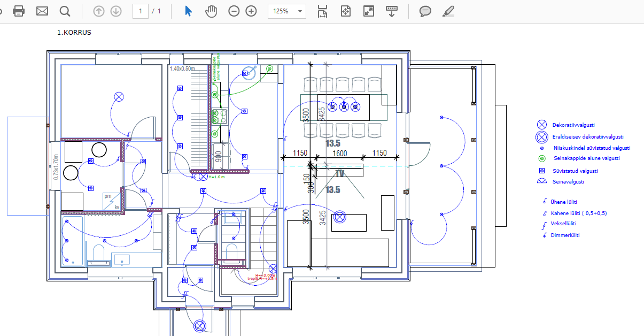Zoom out with the minus button

coord(234,11)
